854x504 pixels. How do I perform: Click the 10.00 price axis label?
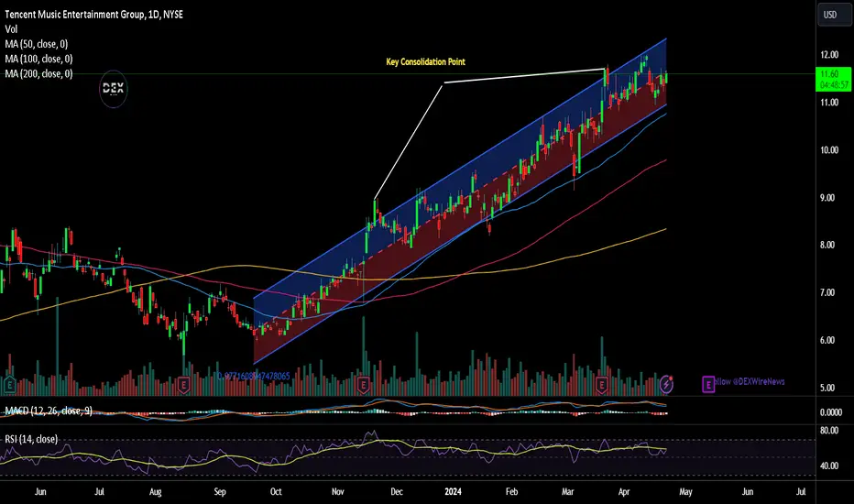[x=829, y=150]
